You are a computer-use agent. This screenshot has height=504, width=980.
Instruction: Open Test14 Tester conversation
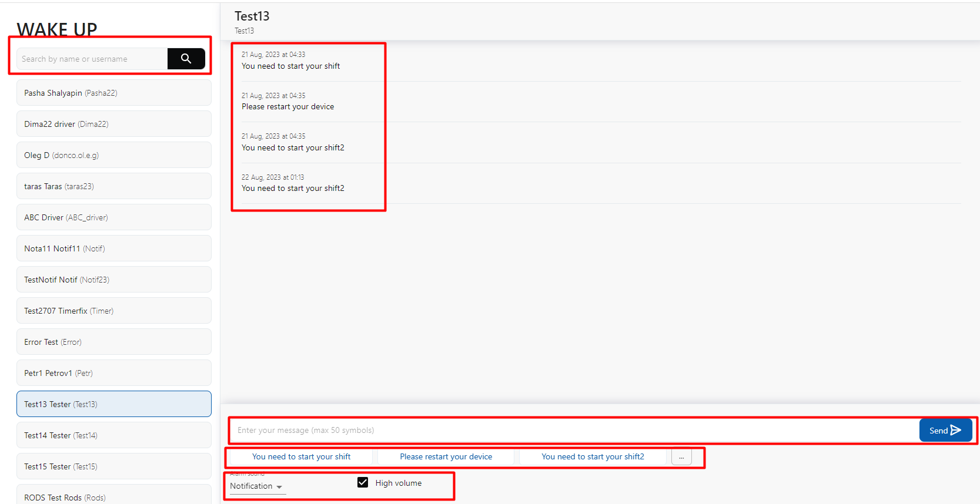(113, 435)
